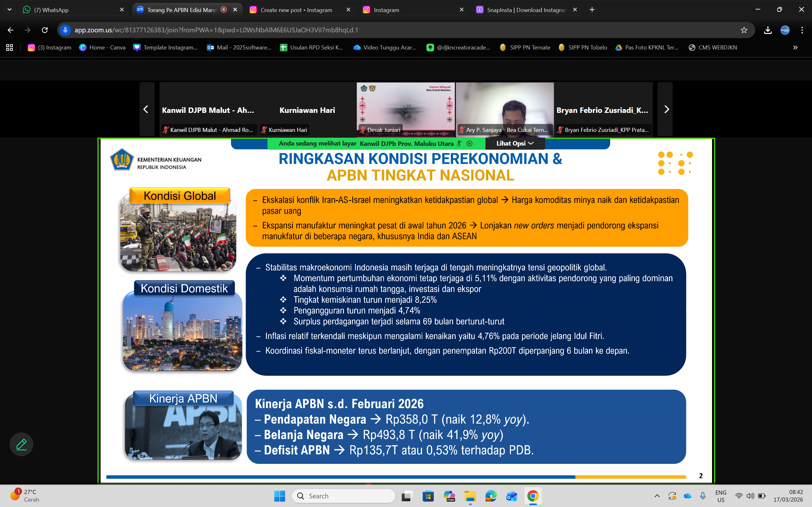Toggle taskbar microphone tray icon
This screenshot has height=507, width=812.
(703, 496)
